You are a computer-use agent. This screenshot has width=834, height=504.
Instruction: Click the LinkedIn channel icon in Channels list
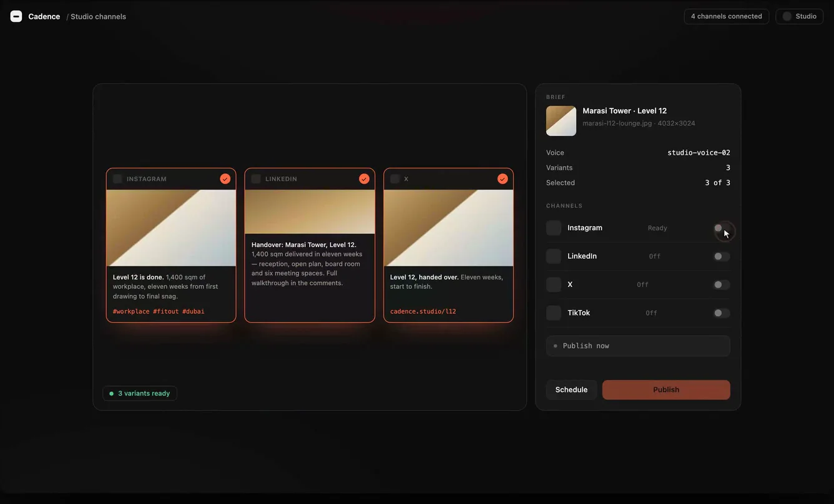click(x=554, y=256)
